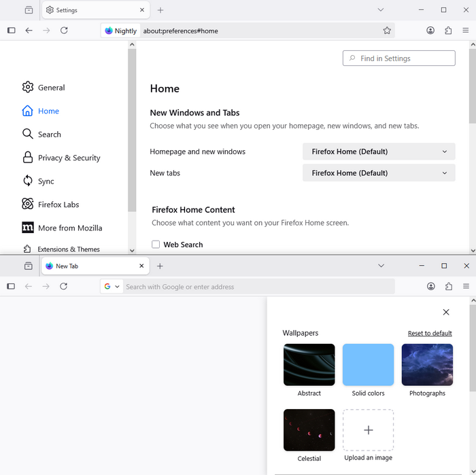Open hamburger menu in New Tab window
Viewport: 476px width, 475px height.
466,287
